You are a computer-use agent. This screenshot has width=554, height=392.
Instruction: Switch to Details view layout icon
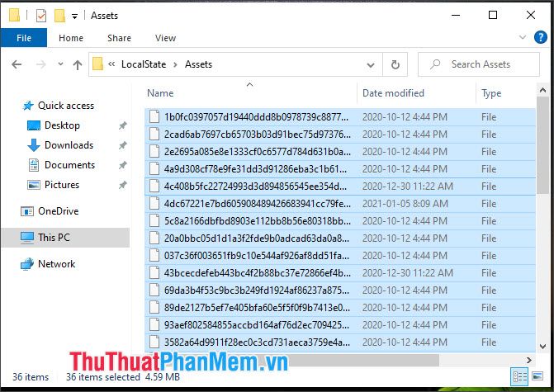[519, 376]
